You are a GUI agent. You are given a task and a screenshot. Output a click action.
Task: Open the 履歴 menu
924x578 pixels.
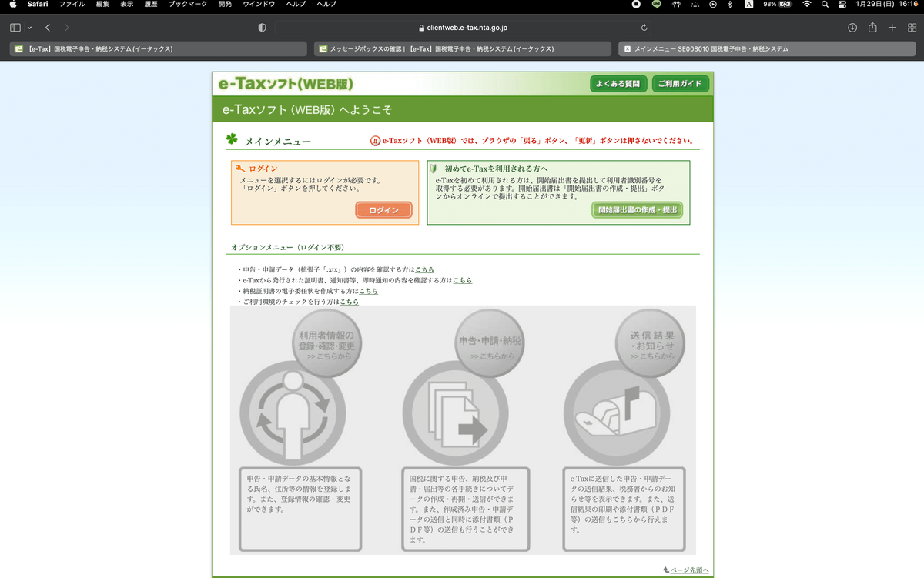(151, 5)
